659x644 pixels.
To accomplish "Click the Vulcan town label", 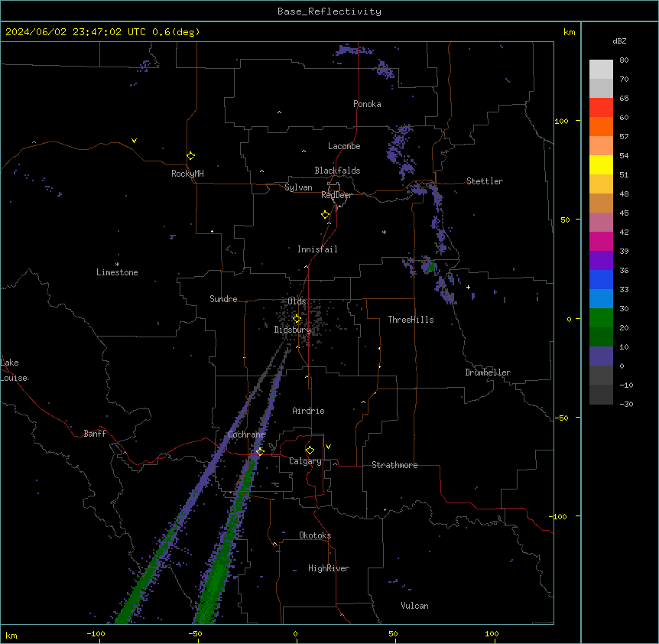I will [415, 606].
